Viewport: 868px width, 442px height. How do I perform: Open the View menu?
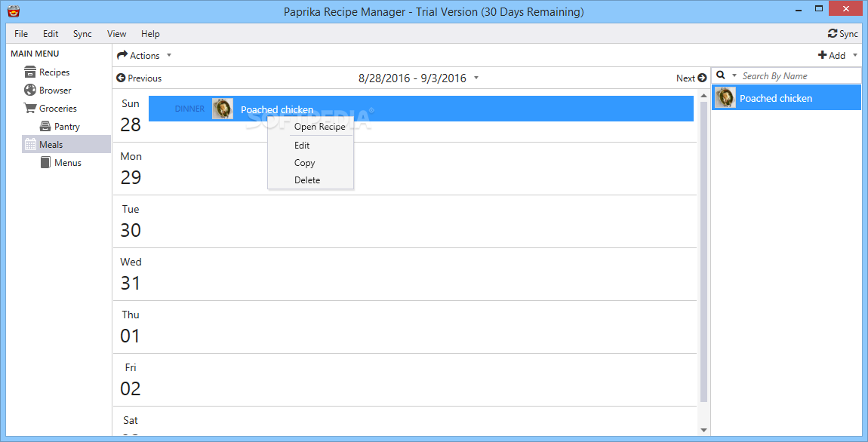tap(117, 34)
